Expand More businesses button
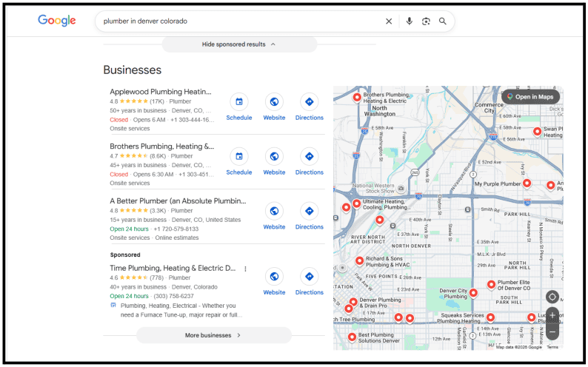This screenshot has width=588, height=367. click(x=214, y=335)
